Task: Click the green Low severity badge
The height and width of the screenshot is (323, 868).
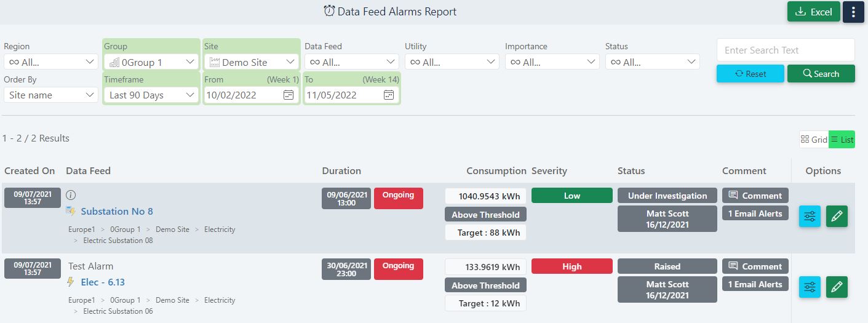Action: [x=572, y=196]
